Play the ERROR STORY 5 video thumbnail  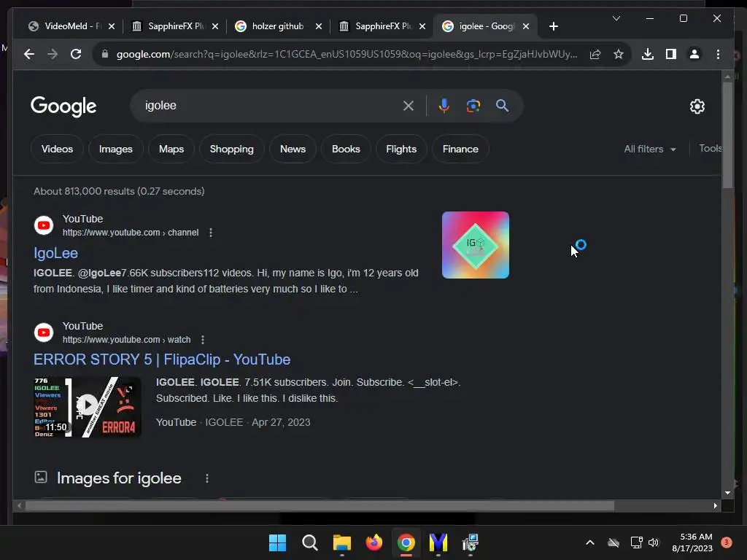point(88,407)
